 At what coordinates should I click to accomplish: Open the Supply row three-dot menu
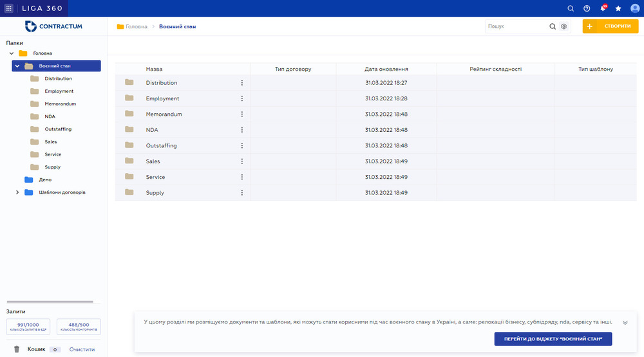[242, 192]
